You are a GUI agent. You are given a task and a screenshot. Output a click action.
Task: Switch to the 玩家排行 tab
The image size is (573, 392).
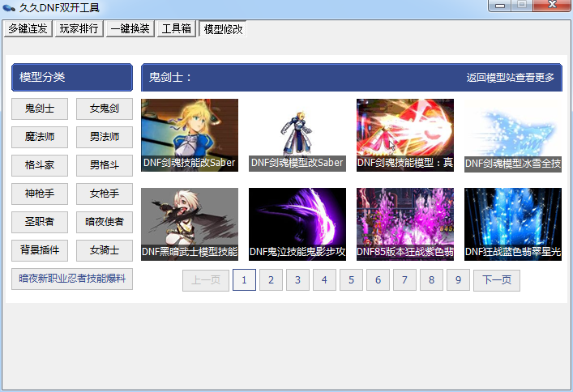[79, 28]
